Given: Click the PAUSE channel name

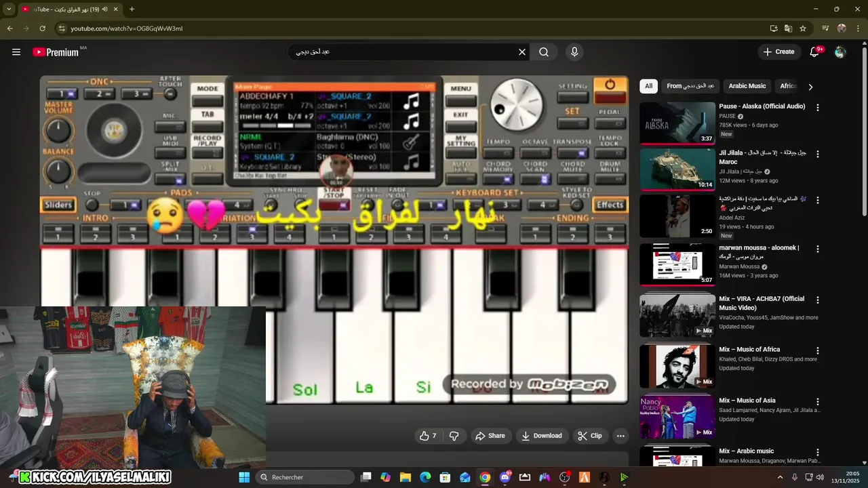Looking at the screenshot, I should (727, 116).
